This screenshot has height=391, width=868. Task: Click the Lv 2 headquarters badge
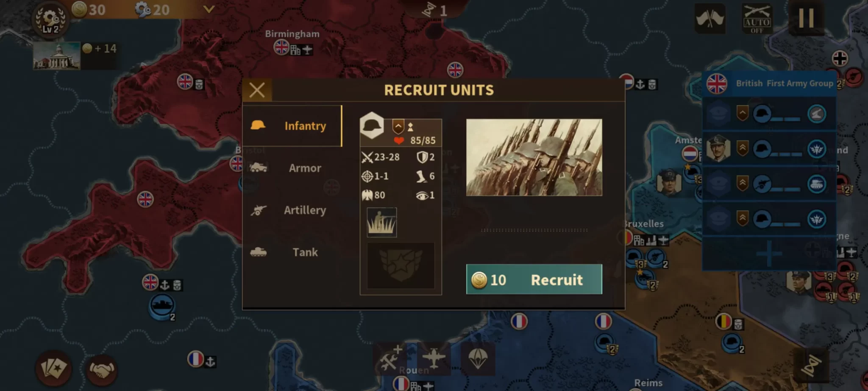point(50,20)
